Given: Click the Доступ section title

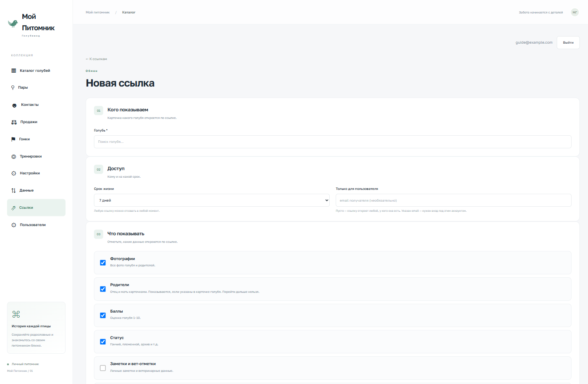Looking at the screenshot, I should coord(116,168).
